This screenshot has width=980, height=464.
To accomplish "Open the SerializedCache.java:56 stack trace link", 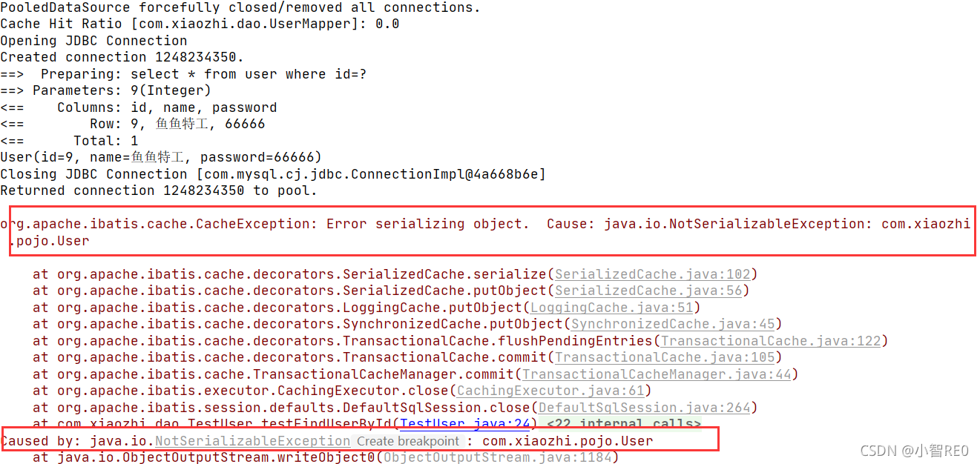I will point(648,291).
